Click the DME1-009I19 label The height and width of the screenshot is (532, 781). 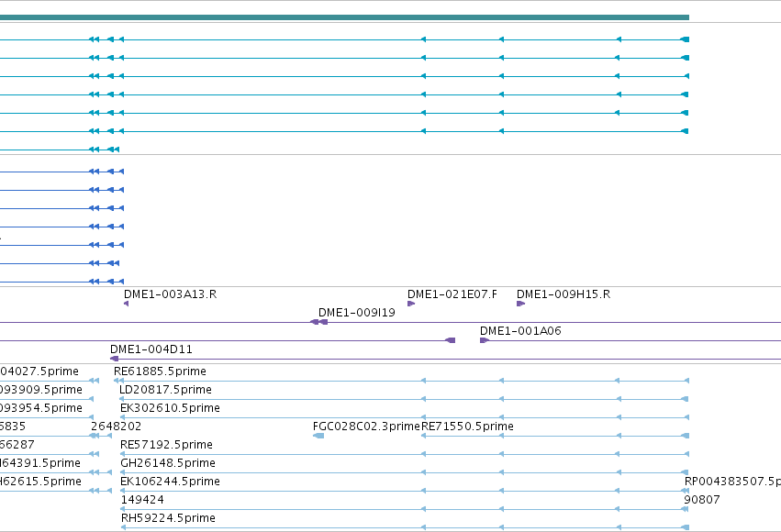click(357, 313)
